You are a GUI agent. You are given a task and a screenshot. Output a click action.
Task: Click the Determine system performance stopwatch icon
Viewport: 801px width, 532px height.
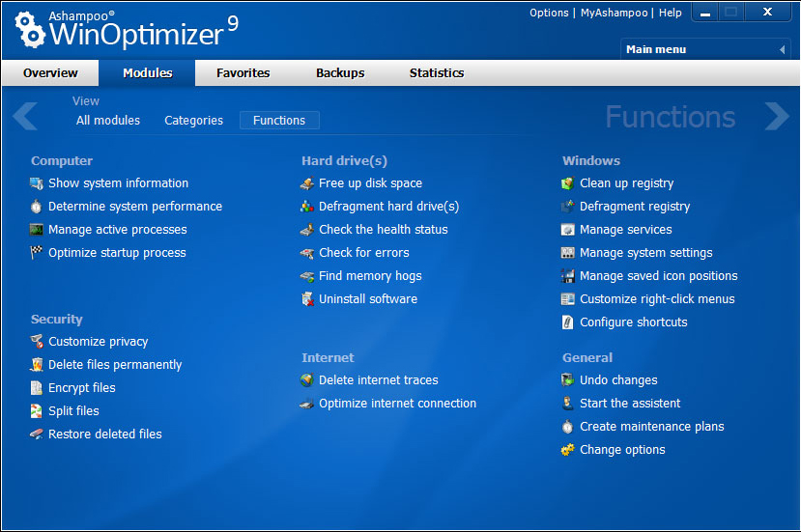point(37,207)
